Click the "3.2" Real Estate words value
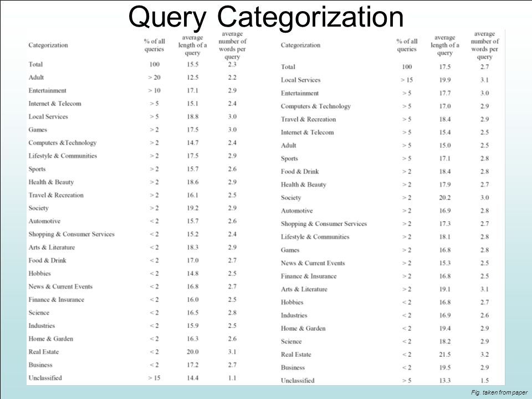 484,355
